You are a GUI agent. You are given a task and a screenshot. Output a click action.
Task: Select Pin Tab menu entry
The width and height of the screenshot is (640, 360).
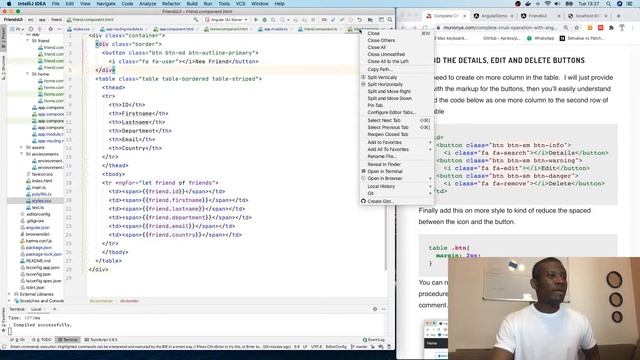[x=396, y=105]
